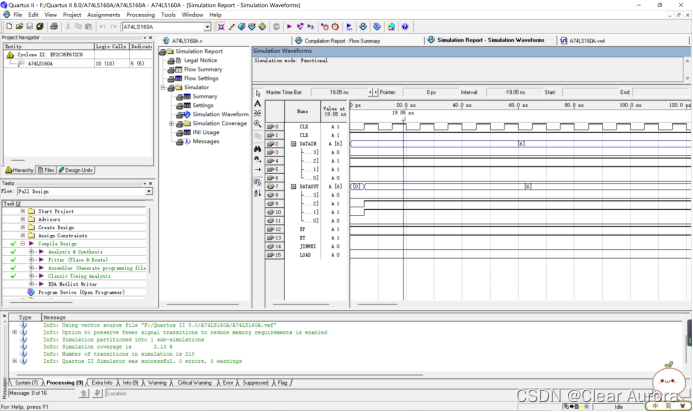Viewport: 693px width, 412px height.
Task: Open the Error messages tab
Action: (x=228, y=382)
